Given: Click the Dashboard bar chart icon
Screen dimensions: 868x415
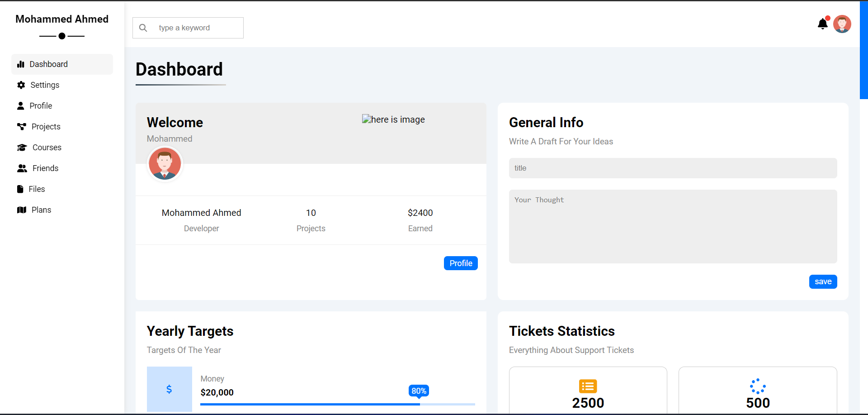Looking at the screenshot, I should [20, 64].
